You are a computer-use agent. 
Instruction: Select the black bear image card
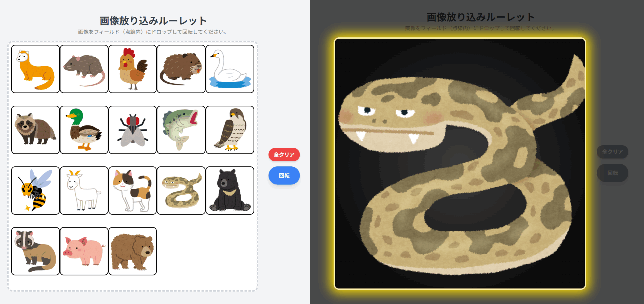230,190
